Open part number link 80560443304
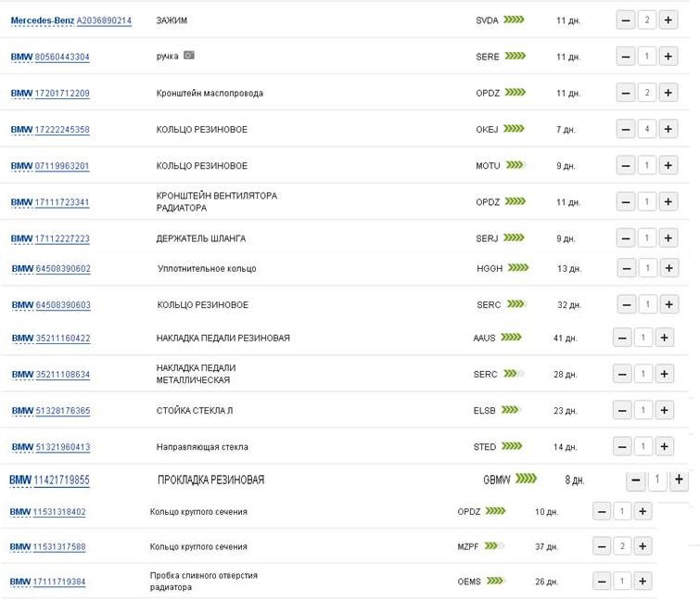700x602 pixels. 62,57
